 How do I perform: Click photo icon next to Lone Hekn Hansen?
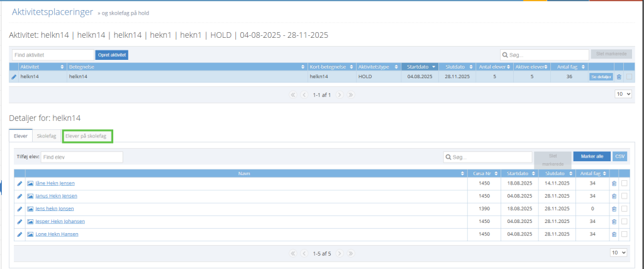30,234
